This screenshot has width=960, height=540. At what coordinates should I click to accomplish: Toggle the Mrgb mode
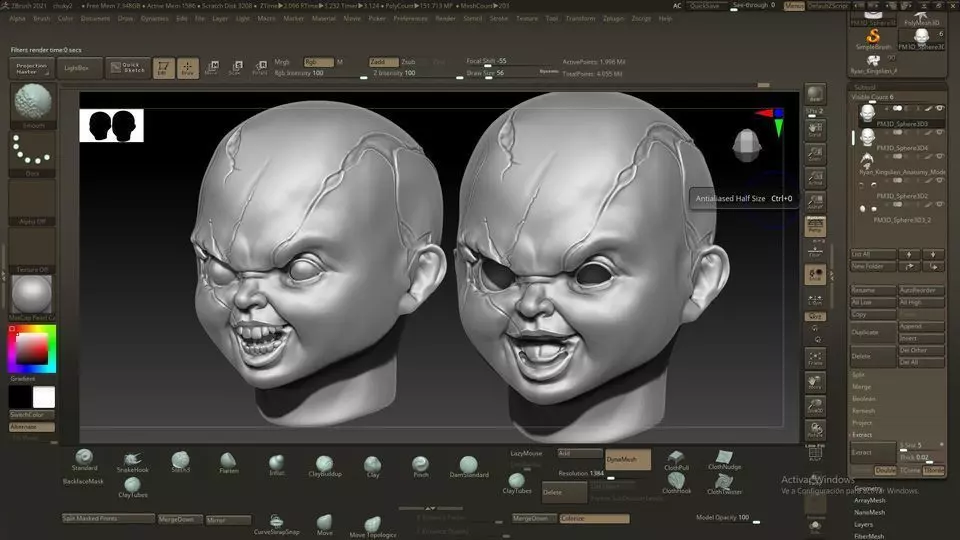[282, 62]
